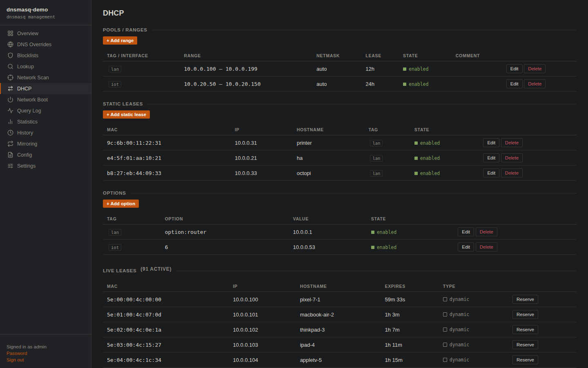This screenshot has height=368, width=588.
Task: Click the NETMASK column header
Action: coord(328,56)
